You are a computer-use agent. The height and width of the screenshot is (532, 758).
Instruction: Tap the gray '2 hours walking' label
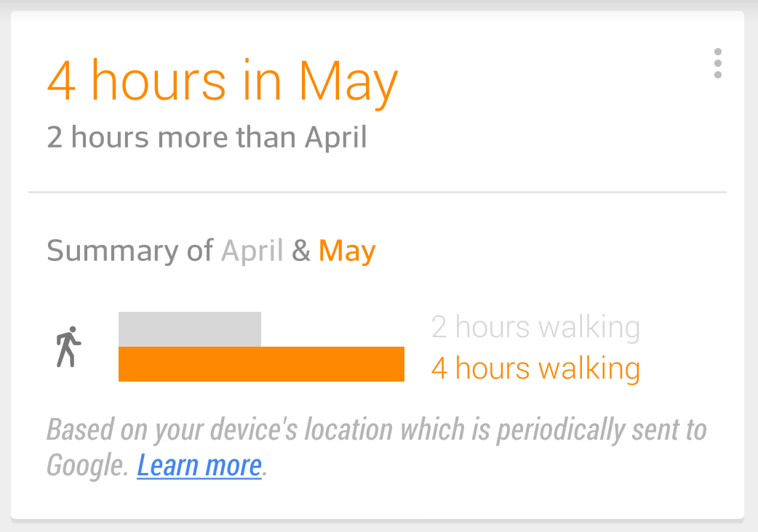pos(535,327)
